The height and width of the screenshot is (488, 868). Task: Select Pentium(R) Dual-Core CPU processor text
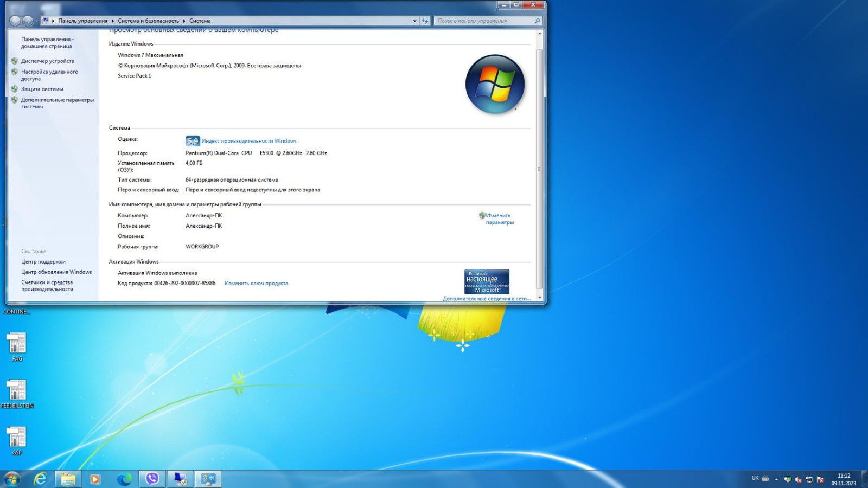[256, 153]
